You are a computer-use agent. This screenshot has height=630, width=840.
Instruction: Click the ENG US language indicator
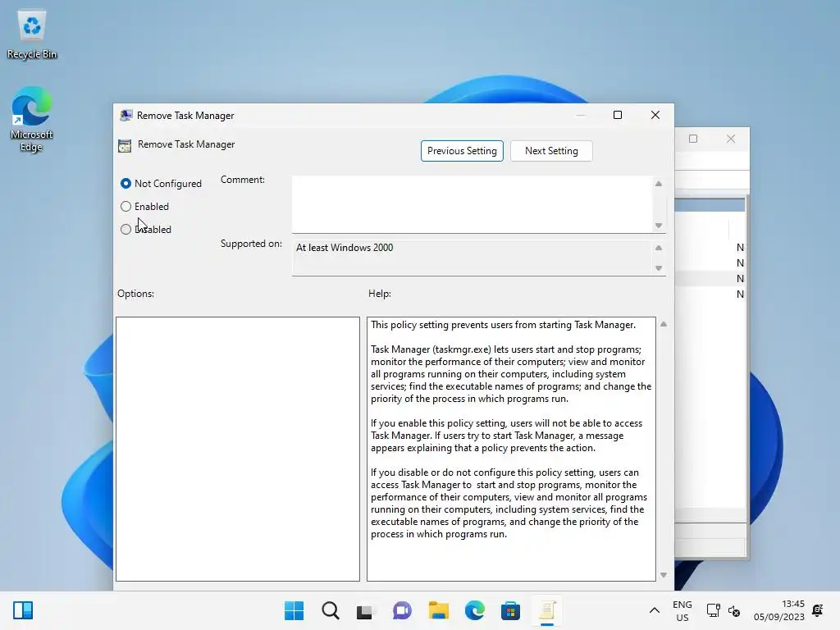pos(682,610)
